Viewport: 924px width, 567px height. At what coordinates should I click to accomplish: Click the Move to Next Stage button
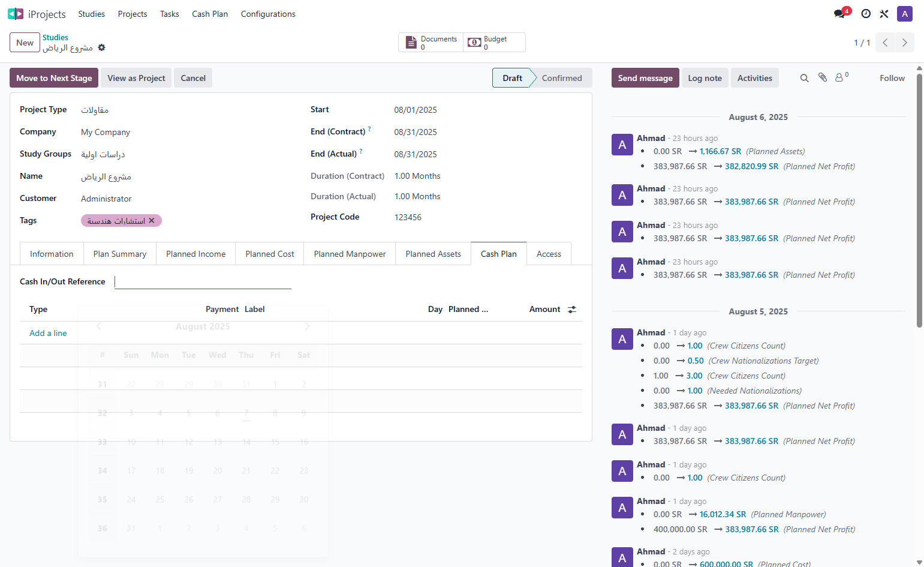[54, 78]
